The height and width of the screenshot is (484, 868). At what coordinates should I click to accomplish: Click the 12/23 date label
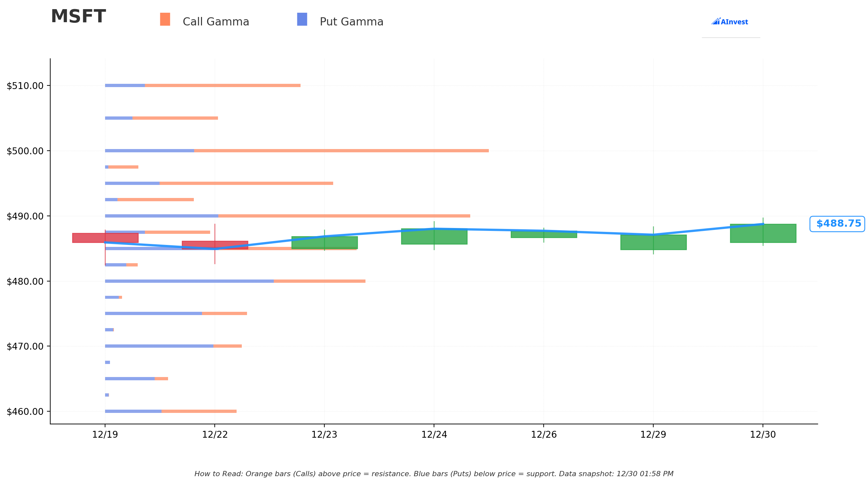324,434
